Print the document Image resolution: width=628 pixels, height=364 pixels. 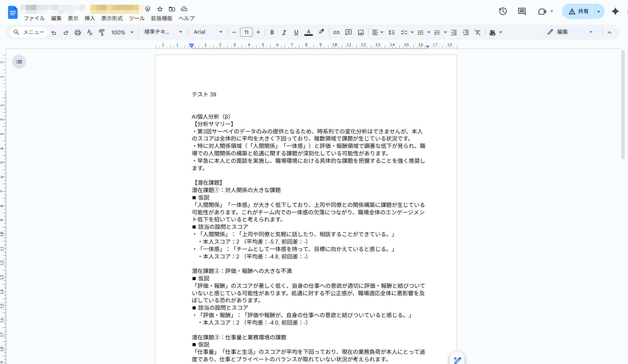click(x=78, y=32)
